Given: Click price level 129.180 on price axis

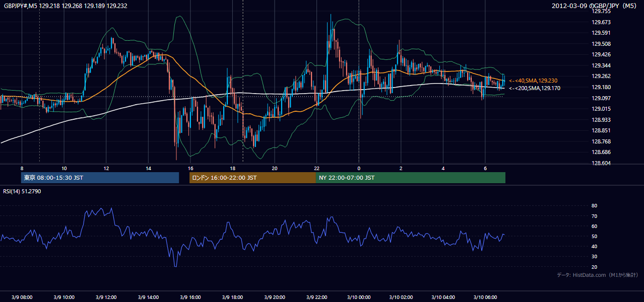Looking at the screenshot, I should [x=601, y=87].
